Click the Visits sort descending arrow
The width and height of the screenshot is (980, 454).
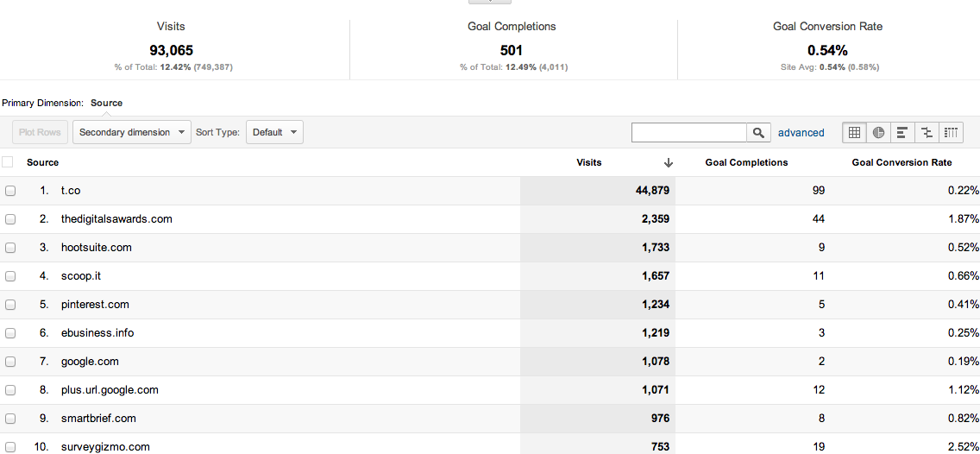pos(669,162)
